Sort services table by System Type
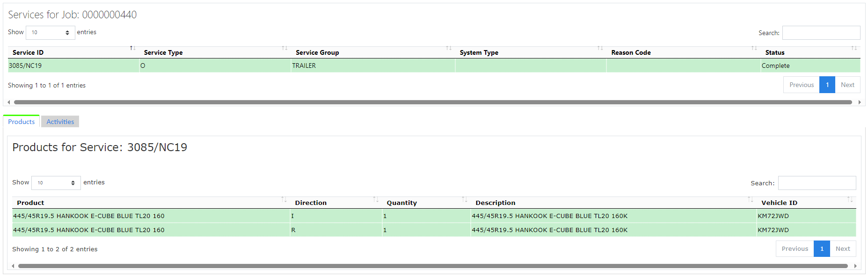Screen dimensions: 868x277 [531, 52]
